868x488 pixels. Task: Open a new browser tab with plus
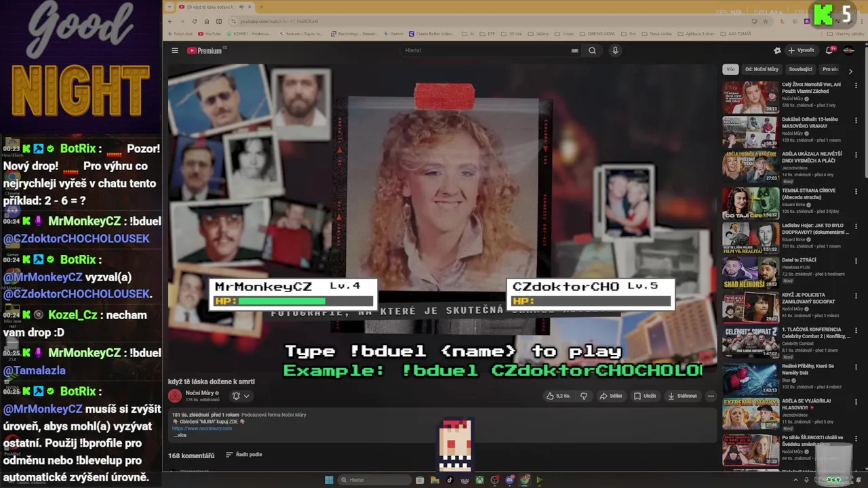click(261, 7)
